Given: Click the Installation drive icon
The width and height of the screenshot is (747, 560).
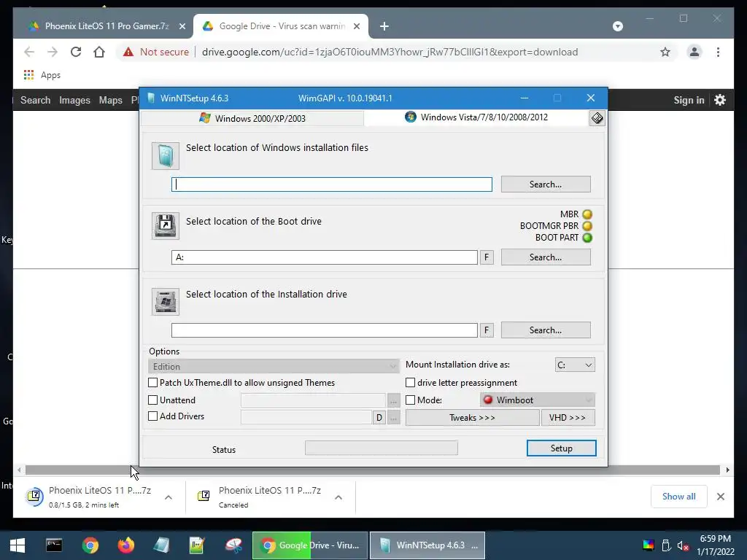Looking at the screenshot, I should pos(166,301).
